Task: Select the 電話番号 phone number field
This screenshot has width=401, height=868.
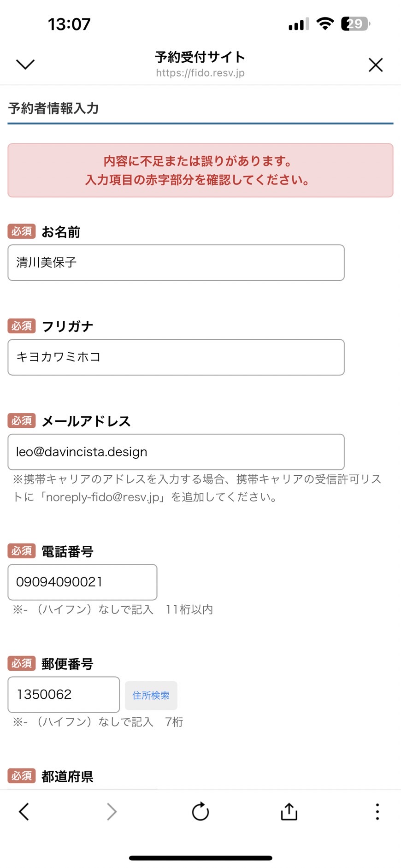Action: coord(83,582)
